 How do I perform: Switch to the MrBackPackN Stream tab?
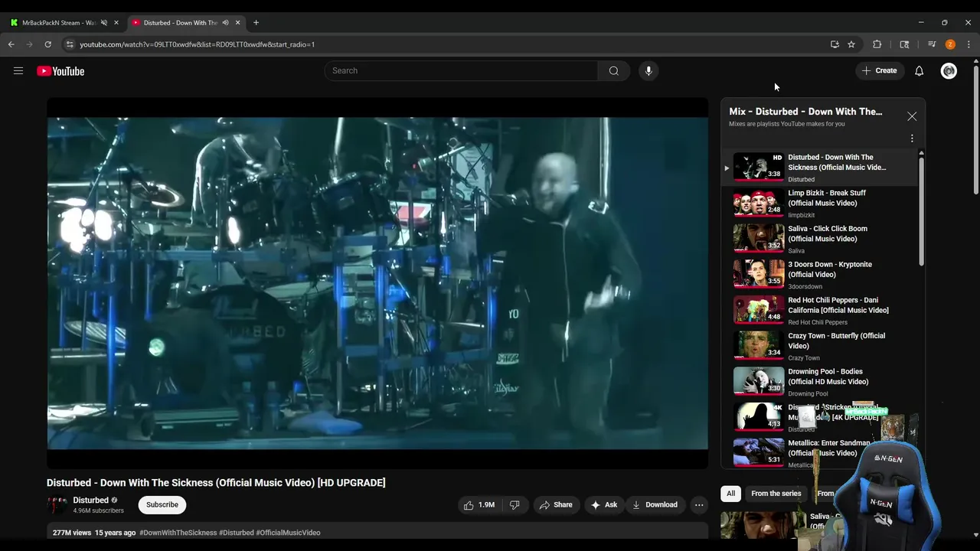58,23
